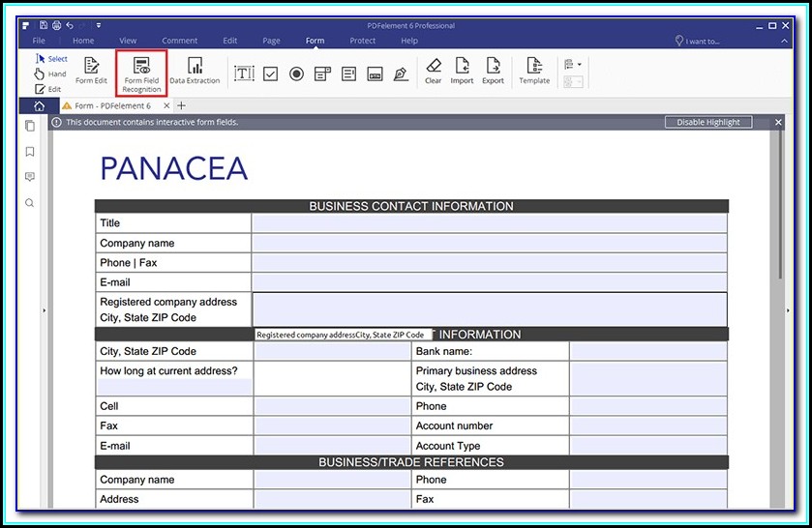The height and width of the screenshot is (528, 812).
Task: Add a combo box form element
Action: pyautogui.click(x=322, y=74)
